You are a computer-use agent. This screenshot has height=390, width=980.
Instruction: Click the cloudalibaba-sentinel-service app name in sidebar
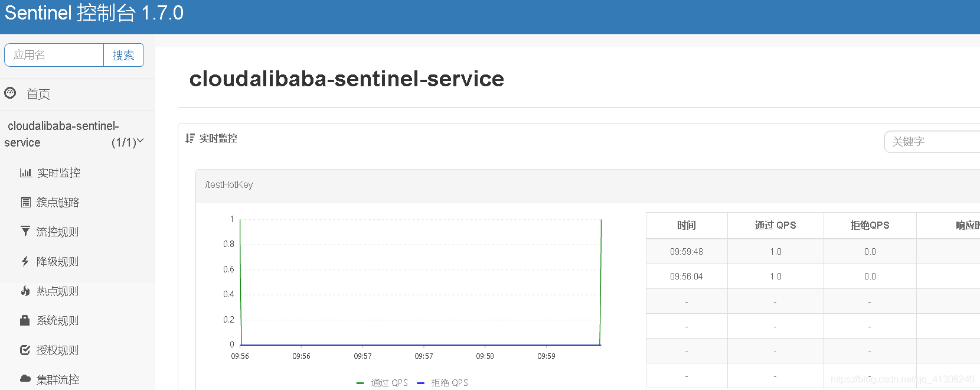63,134
